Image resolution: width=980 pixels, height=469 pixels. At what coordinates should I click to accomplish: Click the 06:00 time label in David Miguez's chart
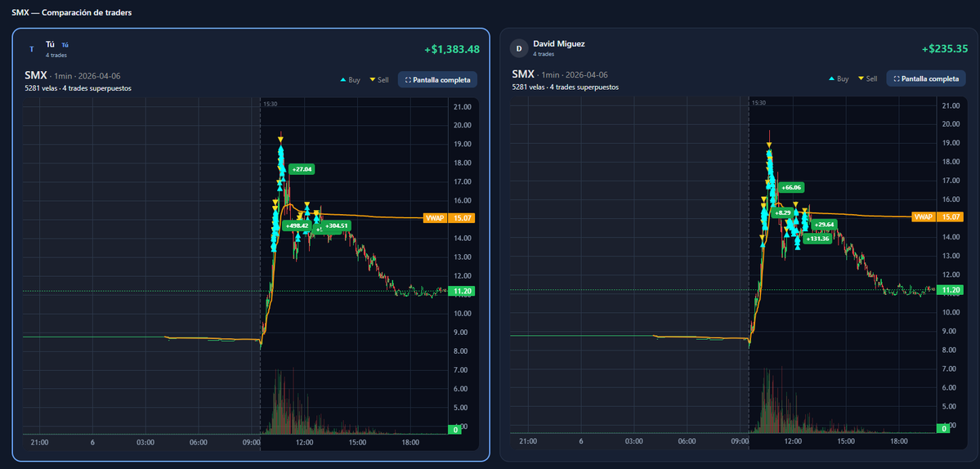click(x=687, y=441)
